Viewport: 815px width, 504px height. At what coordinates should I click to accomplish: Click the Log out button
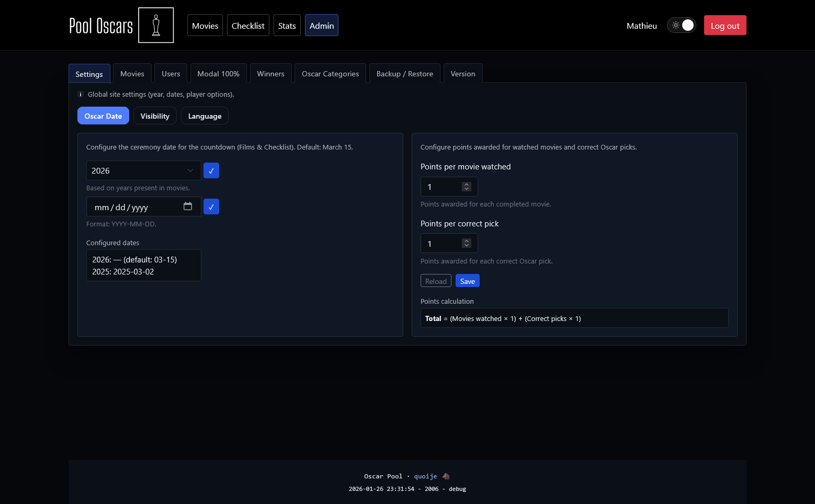(x=725, y=25)
